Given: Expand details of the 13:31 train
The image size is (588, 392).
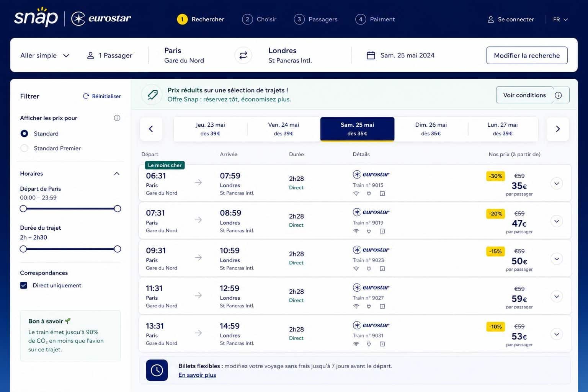Looking at the screenshot, I should coord(557,334).
